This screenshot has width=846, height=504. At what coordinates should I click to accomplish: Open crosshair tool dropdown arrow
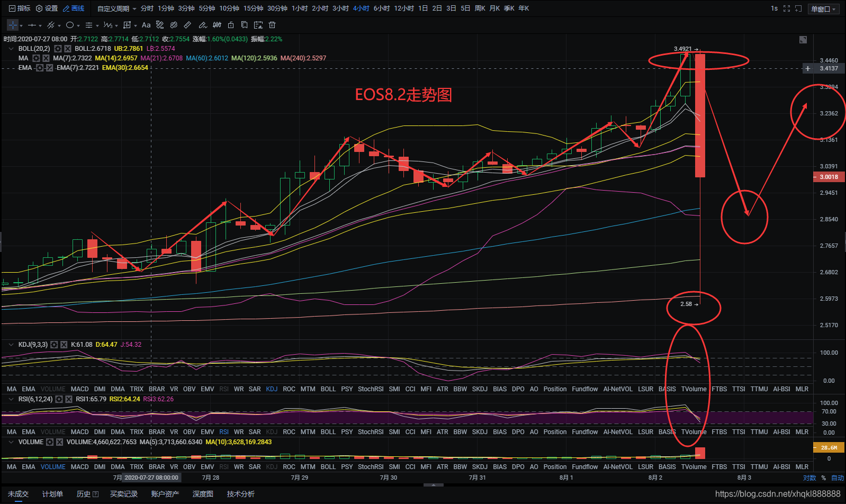click(21, 25)
